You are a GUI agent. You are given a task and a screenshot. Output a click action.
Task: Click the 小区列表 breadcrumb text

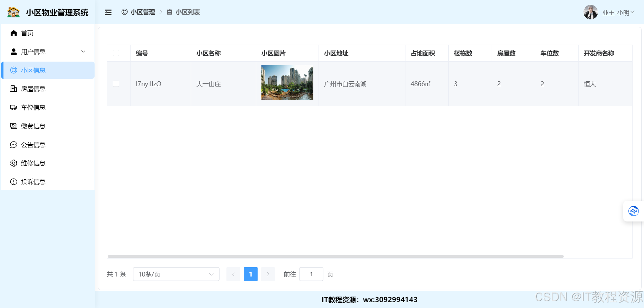point(188,12)
